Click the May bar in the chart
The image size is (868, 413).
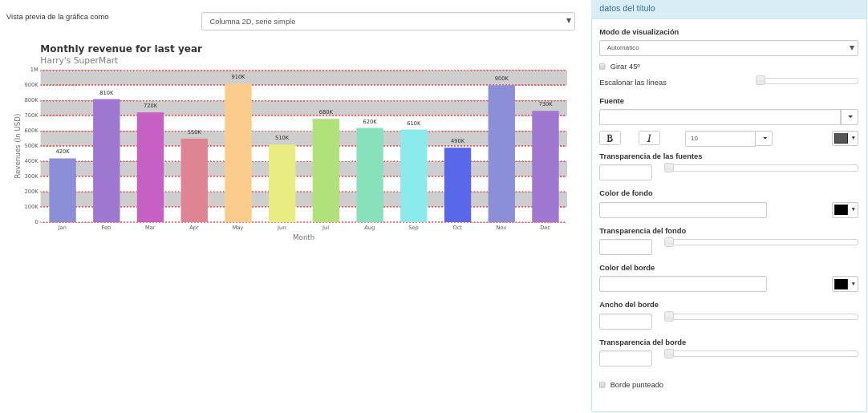pyautogui.click(x=237, y=152)
